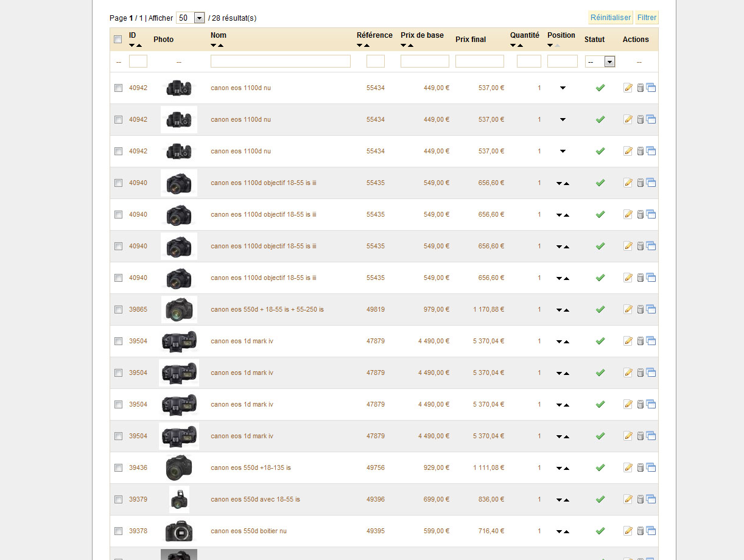
Task: Click the Quantité filter field
Action: click(x=529, y=61)
